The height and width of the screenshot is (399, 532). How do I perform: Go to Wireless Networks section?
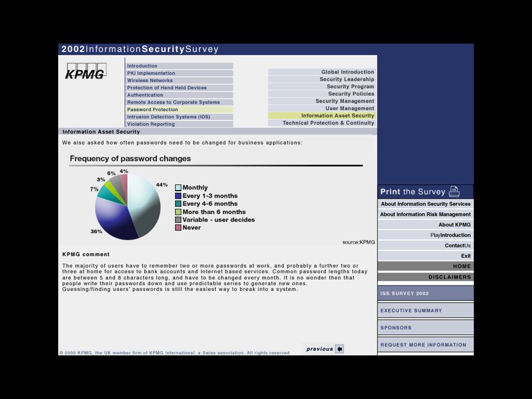tap(179, 80)
